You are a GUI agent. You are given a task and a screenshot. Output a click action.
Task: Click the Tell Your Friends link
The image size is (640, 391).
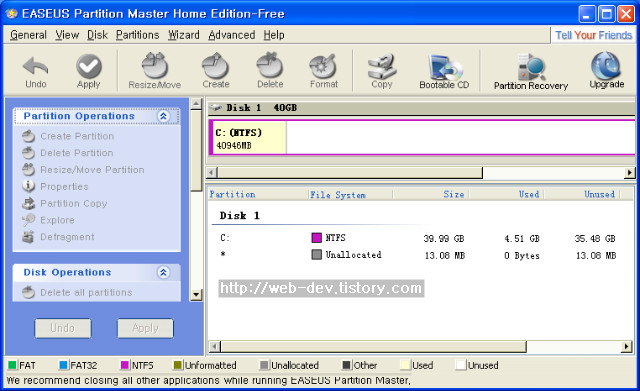tap(593, 36)
